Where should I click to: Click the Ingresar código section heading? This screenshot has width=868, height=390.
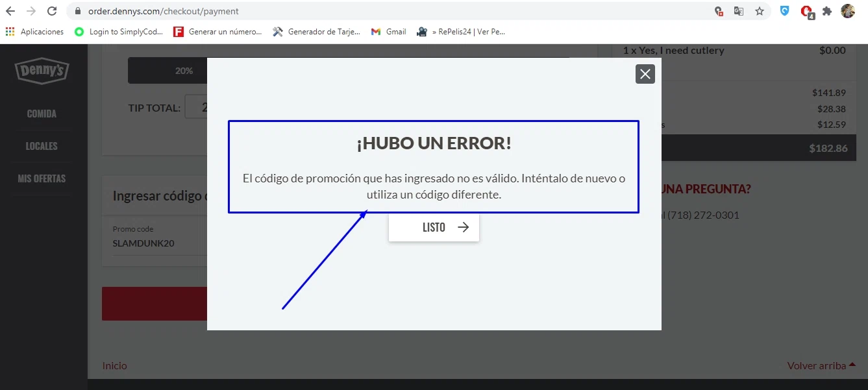(x=160, y=195)
